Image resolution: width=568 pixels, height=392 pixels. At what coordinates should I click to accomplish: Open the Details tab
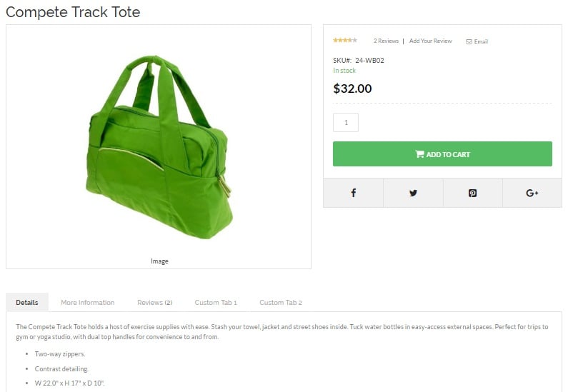click(x=27, y=302)
